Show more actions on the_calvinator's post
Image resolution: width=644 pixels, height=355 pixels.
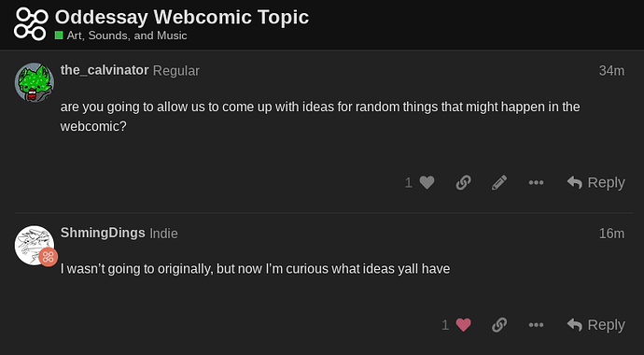(x=536, y=182)
